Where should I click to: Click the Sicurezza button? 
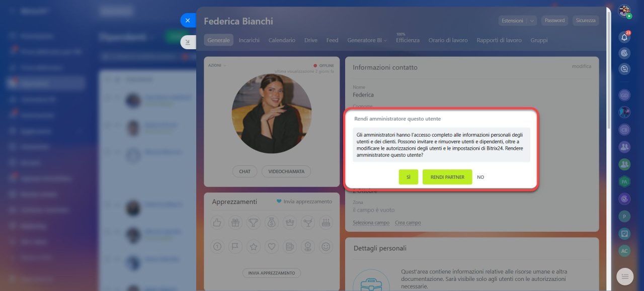point(586,21)
